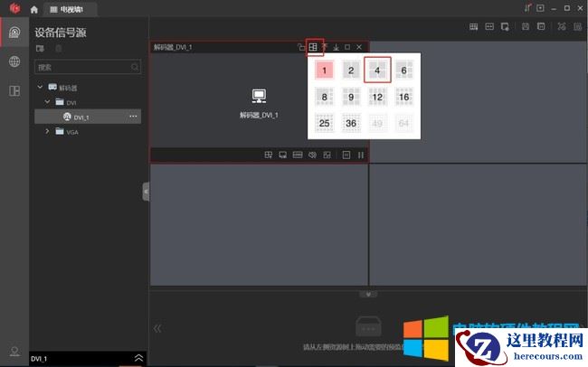Select the bottom-left video wall screen
This screenshot has width=588, height=367.
[x=259, y=225]
